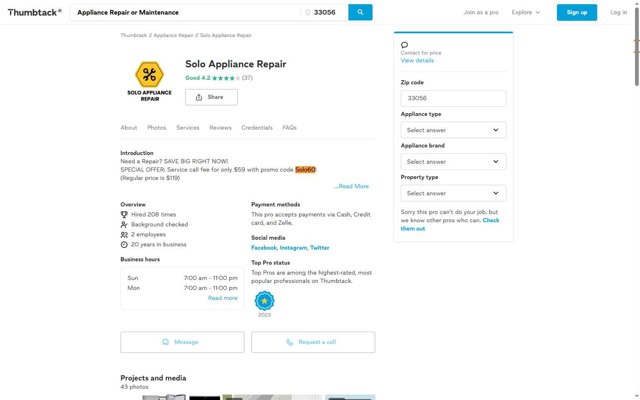Click the star rating icons

(x=226, y=78)
